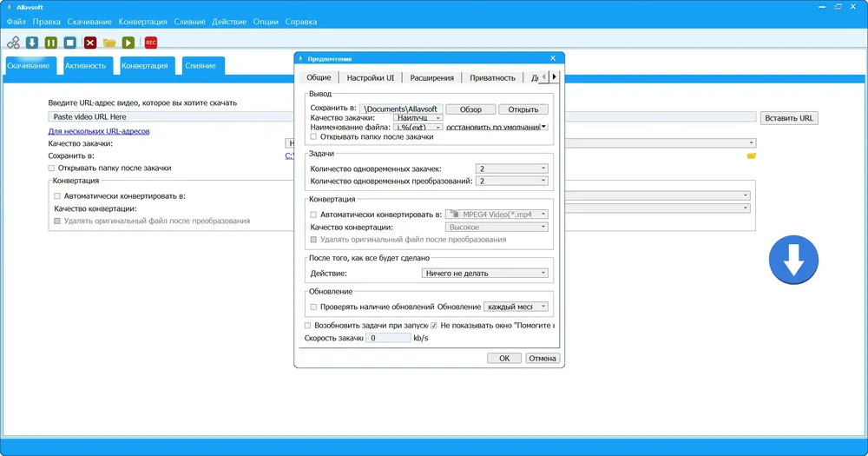Expand the 'восстановить по умолчанию' dropdown
The height and width of the screenshot is (456, 868).
[496, 127]
